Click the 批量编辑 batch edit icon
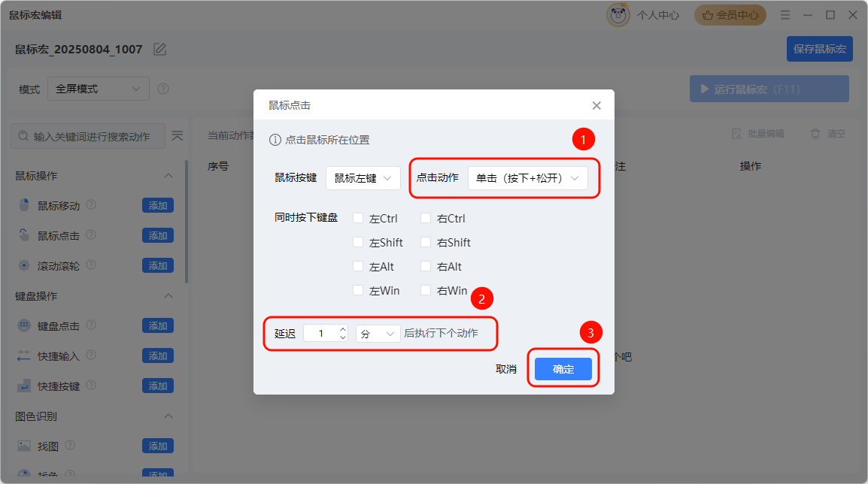 pyautogui.click(x=736, y=134)
